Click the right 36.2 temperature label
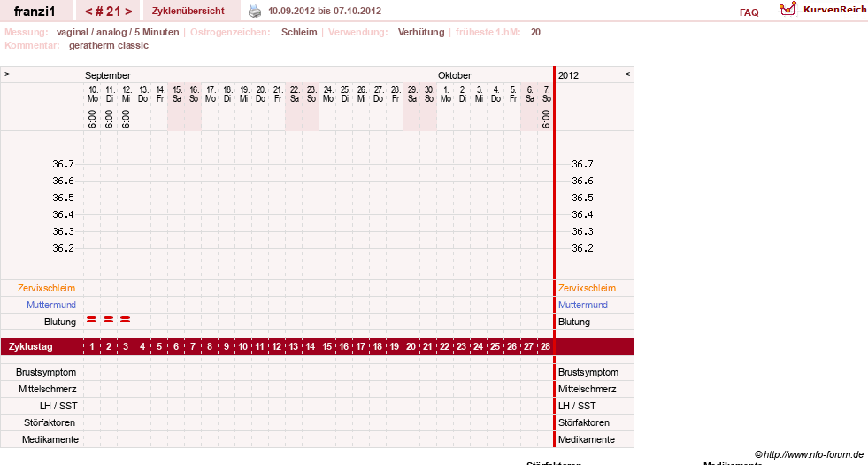Viewport: 868px width, 465px height. tap(582, 248)
